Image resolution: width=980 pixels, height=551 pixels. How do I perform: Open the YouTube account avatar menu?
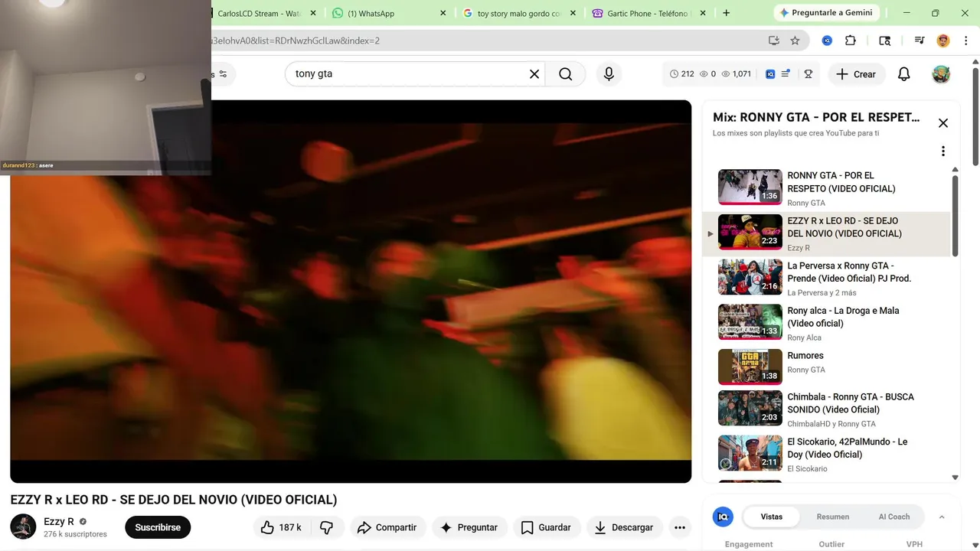tap(941, 74)
